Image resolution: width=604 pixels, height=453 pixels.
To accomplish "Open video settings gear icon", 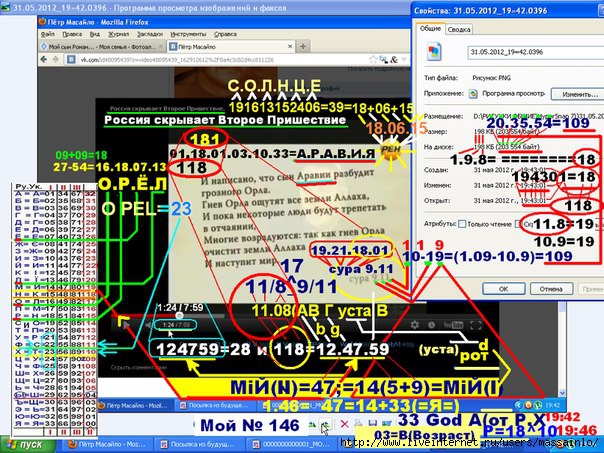I will coord(415,325).
